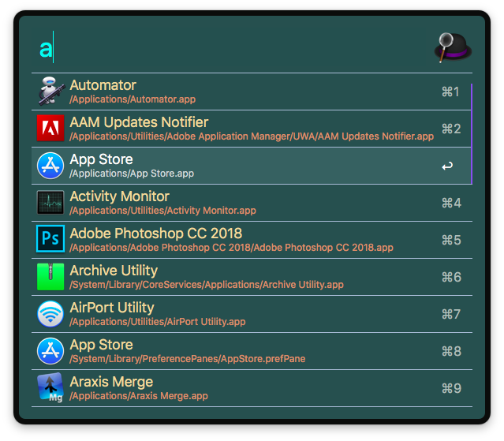This screenshot has height=441, width=504.
Task: Open Automator from the results list
Action: 103,85
